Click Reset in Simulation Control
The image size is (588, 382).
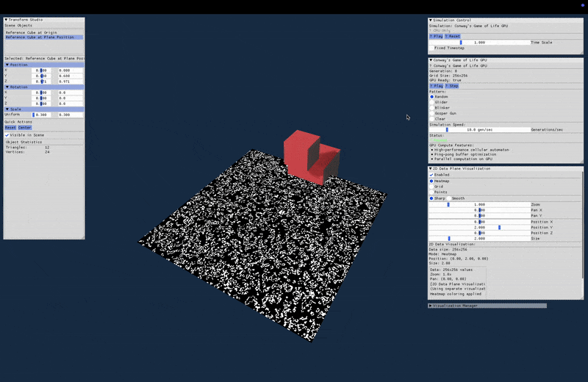453,36
